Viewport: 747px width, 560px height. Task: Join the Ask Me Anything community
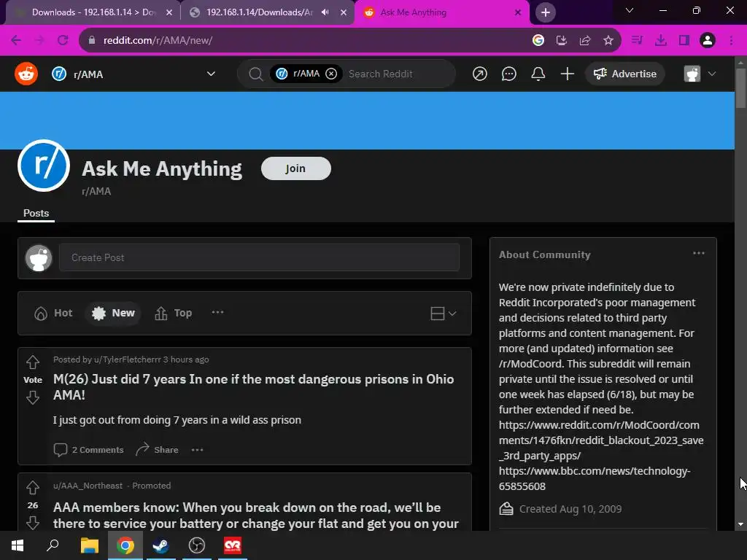(296, 168)
